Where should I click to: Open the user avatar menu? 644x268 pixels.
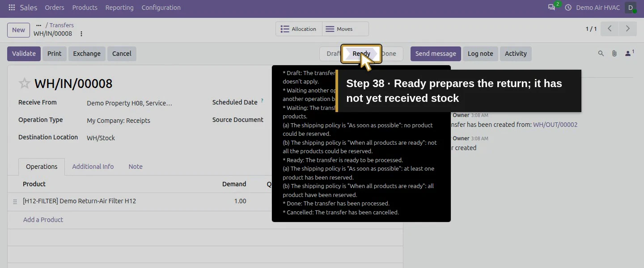pyautogui.click(x=631, y=8)
